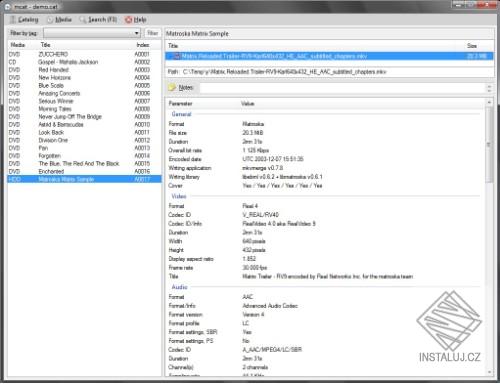Click the Display aspect ratio value 1.852
Image resolution: width=500 pixels, height=384 pixels.
(249, 259)
